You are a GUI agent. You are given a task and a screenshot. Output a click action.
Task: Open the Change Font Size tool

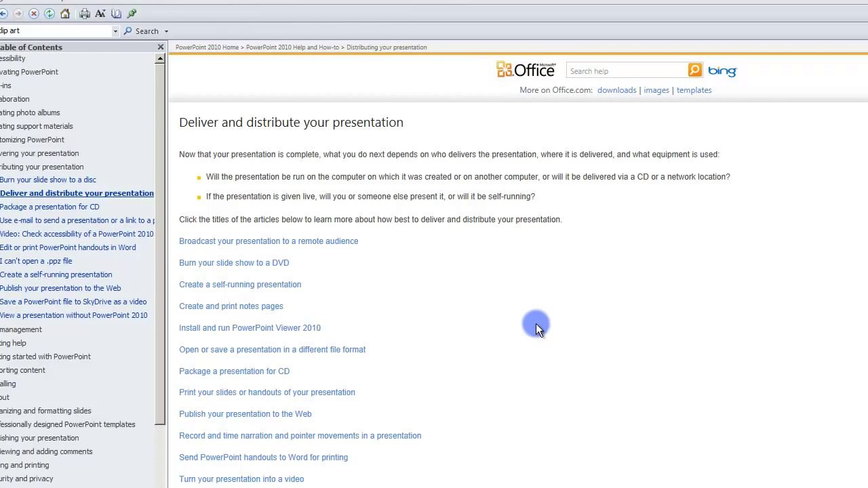click(x=100, y=14)
